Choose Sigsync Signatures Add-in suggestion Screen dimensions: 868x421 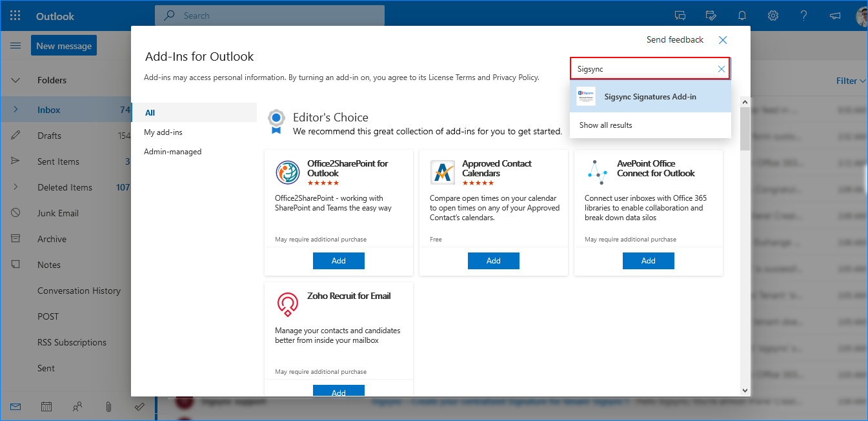tap(650, 97)
